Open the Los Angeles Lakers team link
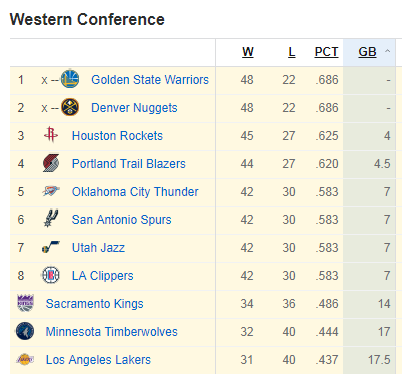 (98, 360)
